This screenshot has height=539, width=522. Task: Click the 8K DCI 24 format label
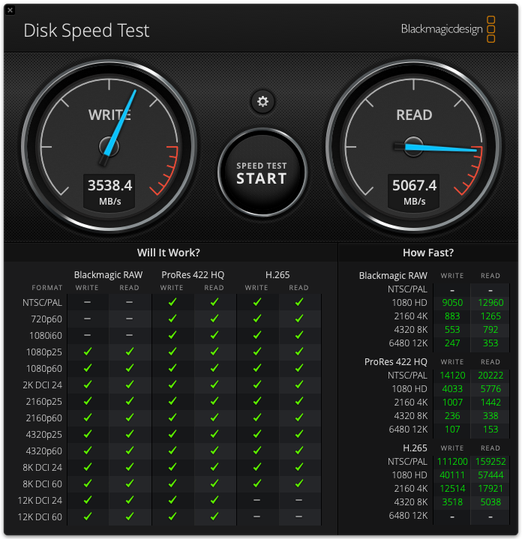43,468
